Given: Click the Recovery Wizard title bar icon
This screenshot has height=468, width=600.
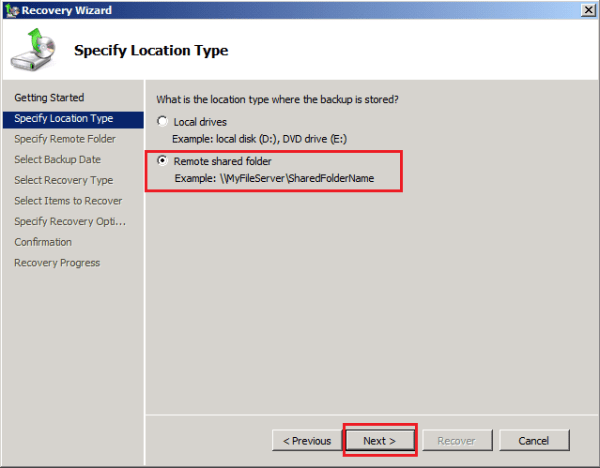Looking at the screenshot, I should 11,10.
